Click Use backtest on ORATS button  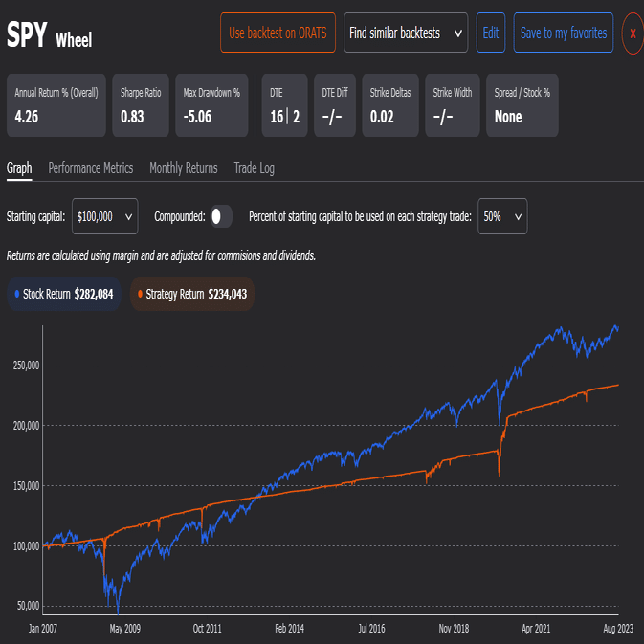pos(278,33)
